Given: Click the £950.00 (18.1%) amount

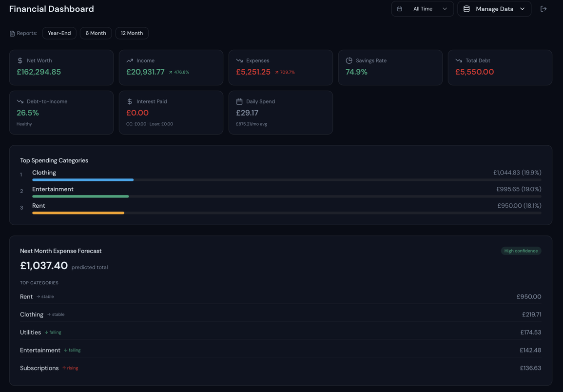Looking at the screenshot, I should pos(519,206).
